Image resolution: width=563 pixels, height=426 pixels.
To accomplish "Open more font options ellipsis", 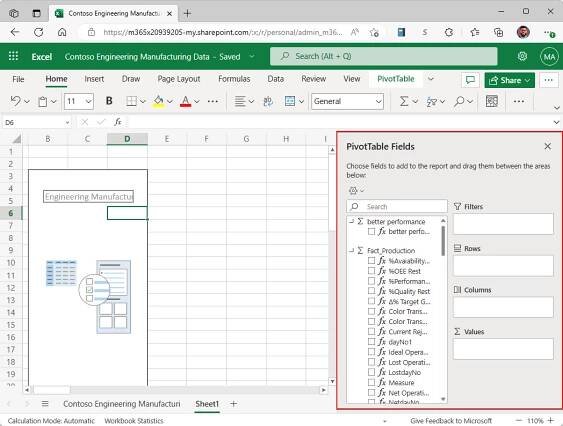I will (213, 101).
